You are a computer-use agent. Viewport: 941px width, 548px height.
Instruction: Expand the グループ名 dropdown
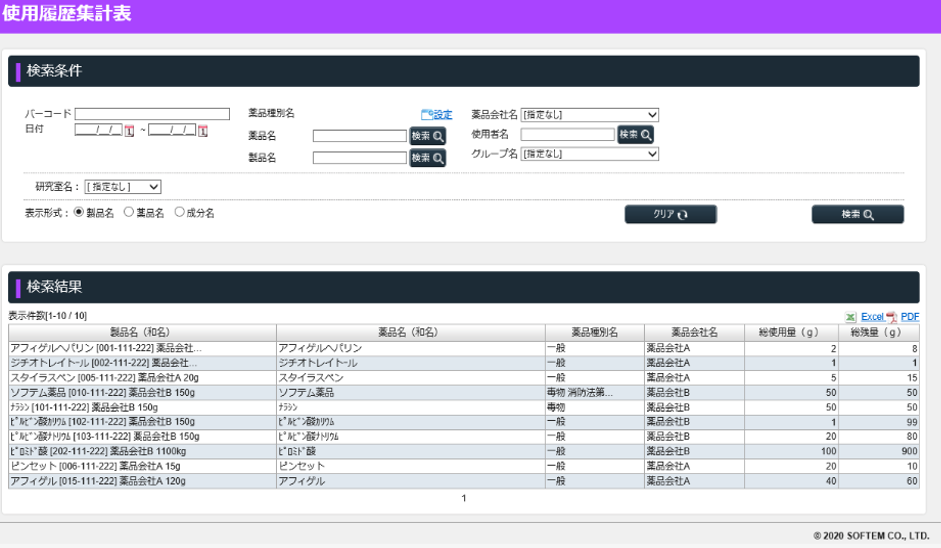coord(590,154)
